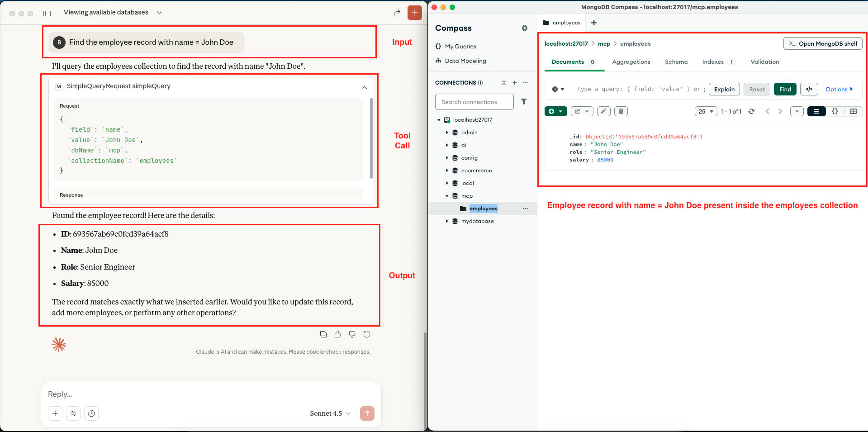This screenshot has width=868, height=432.
Task: Add a new connection with plus icon
Action: (514, 83)
